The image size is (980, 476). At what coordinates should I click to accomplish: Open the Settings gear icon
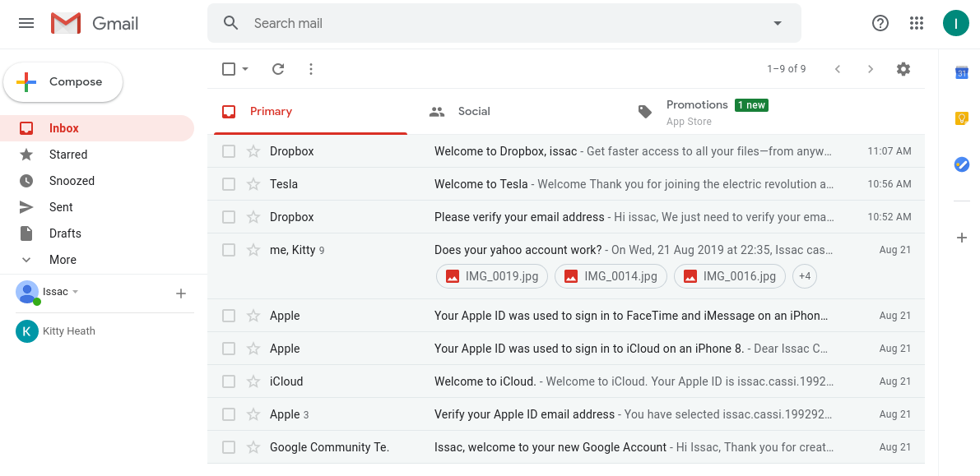click(903, 69)
